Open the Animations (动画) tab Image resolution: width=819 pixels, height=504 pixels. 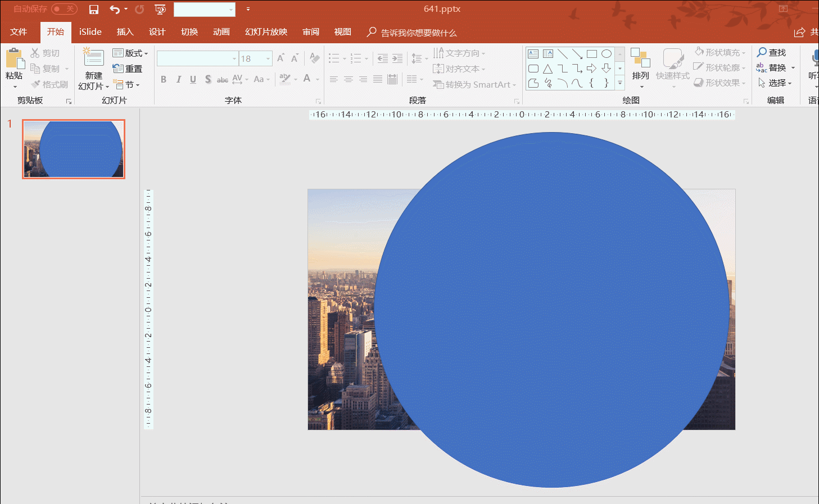coord(221,32)
